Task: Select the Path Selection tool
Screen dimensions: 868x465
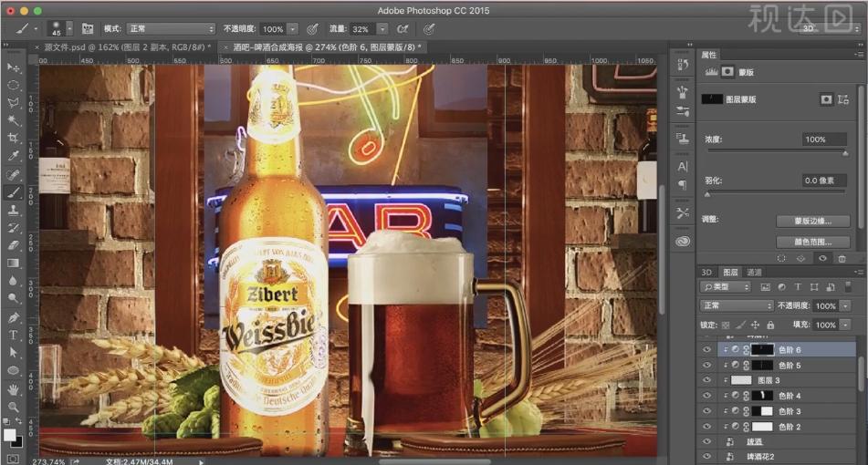Action: pos(14,353)
